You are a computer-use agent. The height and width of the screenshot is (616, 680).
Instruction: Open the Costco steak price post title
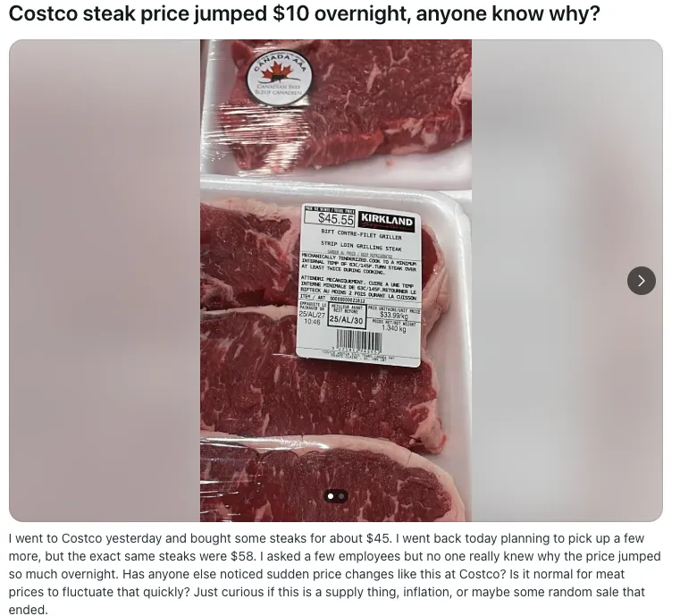pyautogui.click(x=304, y=15)
